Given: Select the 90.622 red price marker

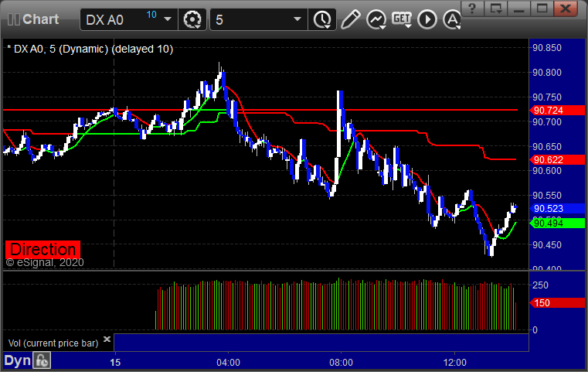Looking at the screenshot, I should coord(558,160).
